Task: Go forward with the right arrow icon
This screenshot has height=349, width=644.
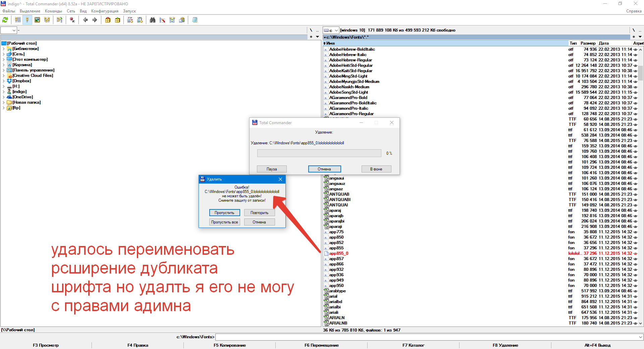Action: (x=95, y=20)
